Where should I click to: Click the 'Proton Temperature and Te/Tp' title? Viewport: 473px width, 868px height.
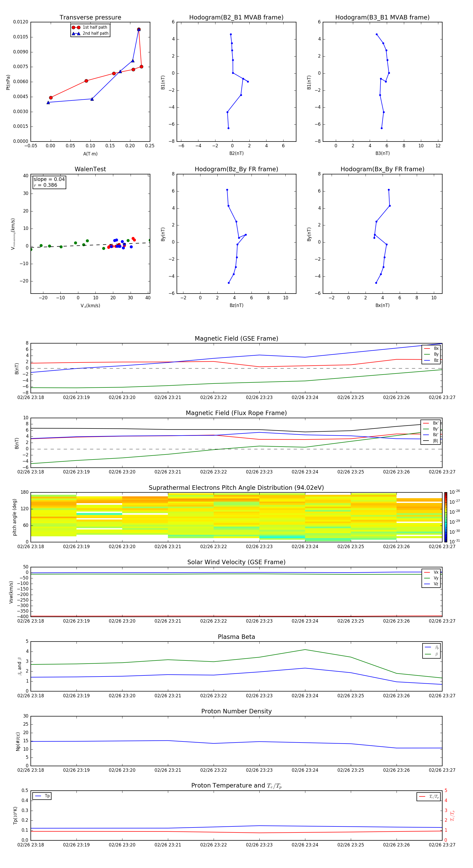tap(236, 786)
